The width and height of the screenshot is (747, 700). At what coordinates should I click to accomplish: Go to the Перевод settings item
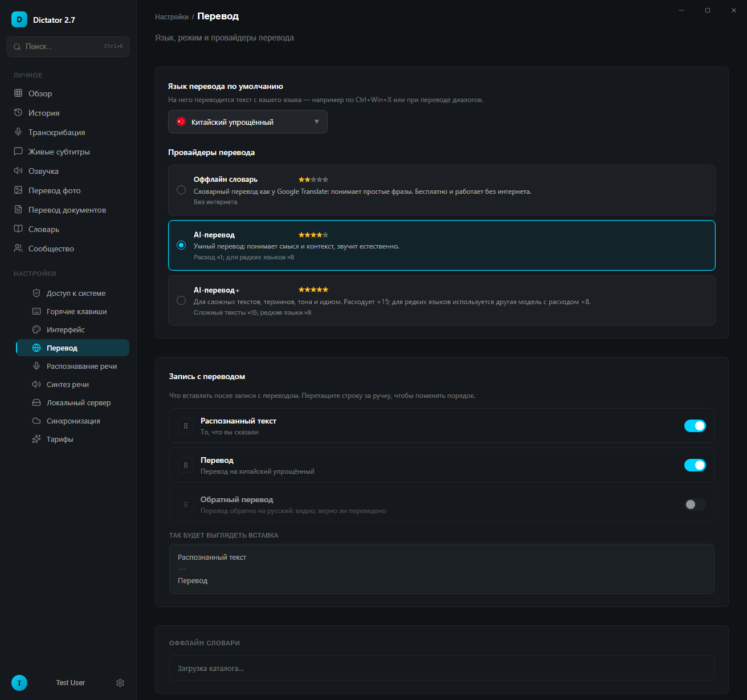point(72,348)
